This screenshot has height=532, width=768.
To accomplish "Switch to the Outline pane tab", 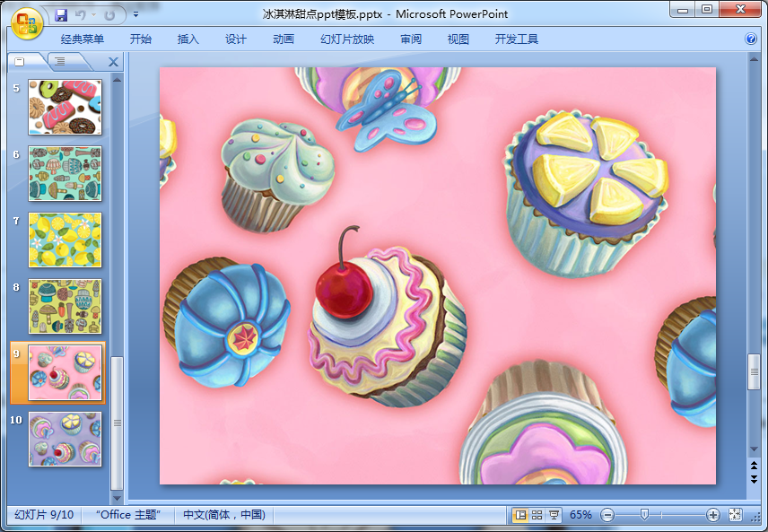I will (x=59, y=61).
